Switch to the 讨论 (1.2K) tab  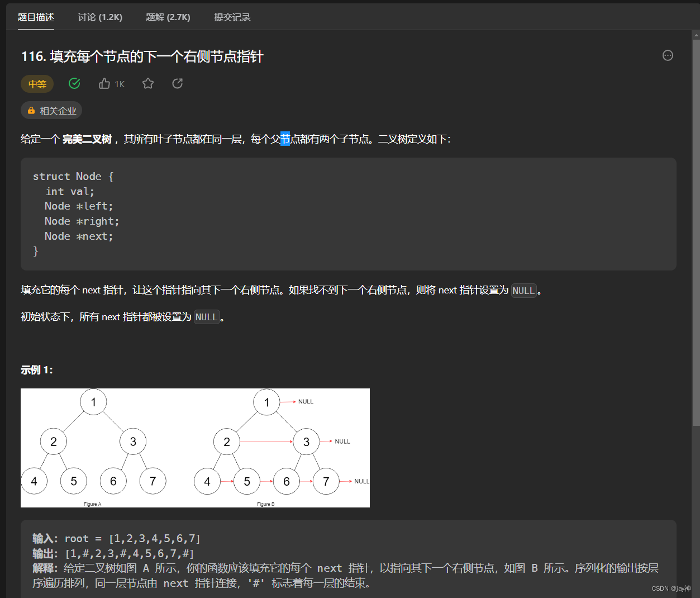[99, 17]
